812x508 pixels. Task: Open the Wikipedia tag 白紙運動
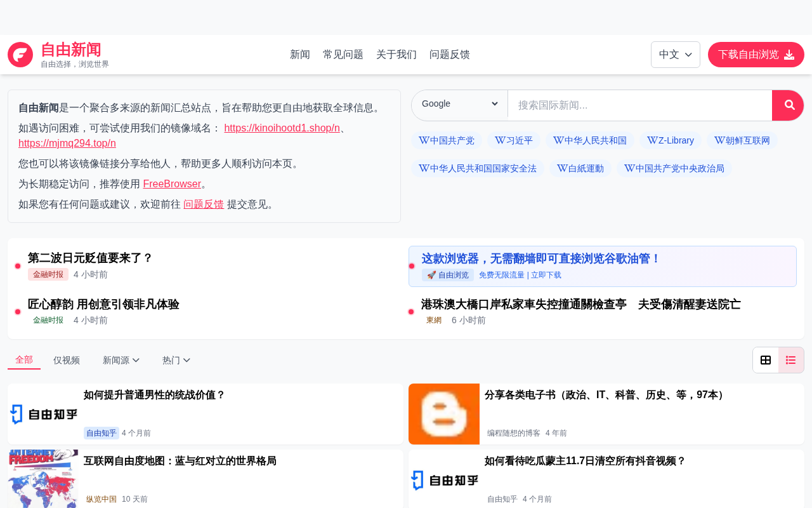coord(580,168)
